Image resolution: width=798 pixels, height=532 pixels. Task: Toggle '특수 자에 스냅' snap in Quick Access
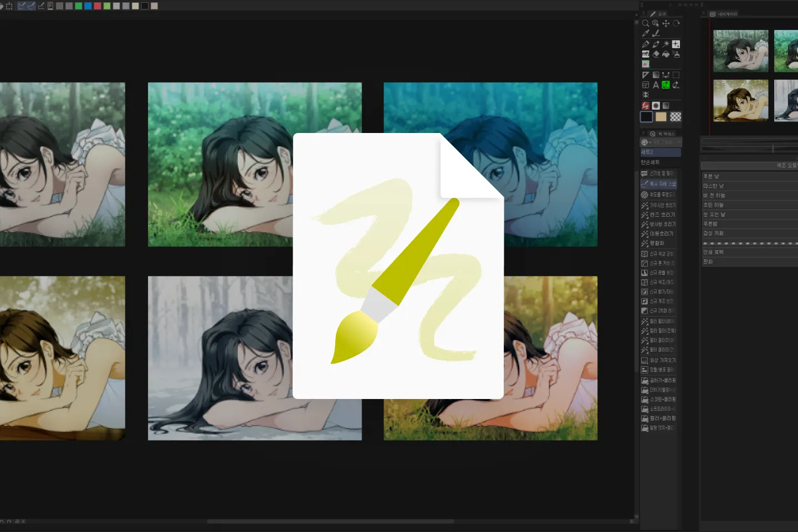tap(658, 183)
